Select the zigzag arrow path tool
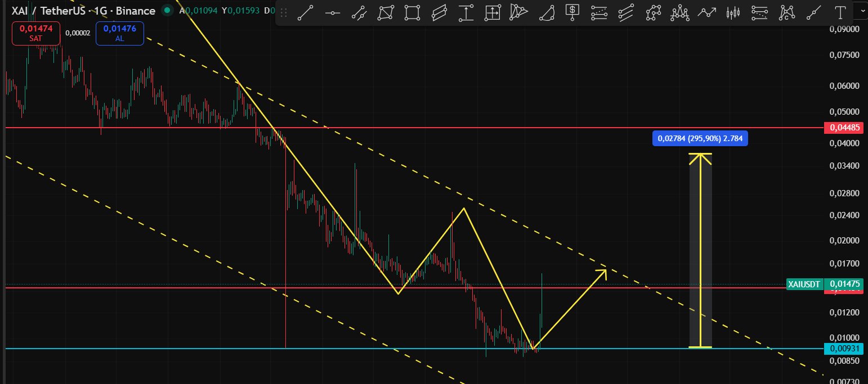Viewport: 868px width, 384px height. (707, 12)
